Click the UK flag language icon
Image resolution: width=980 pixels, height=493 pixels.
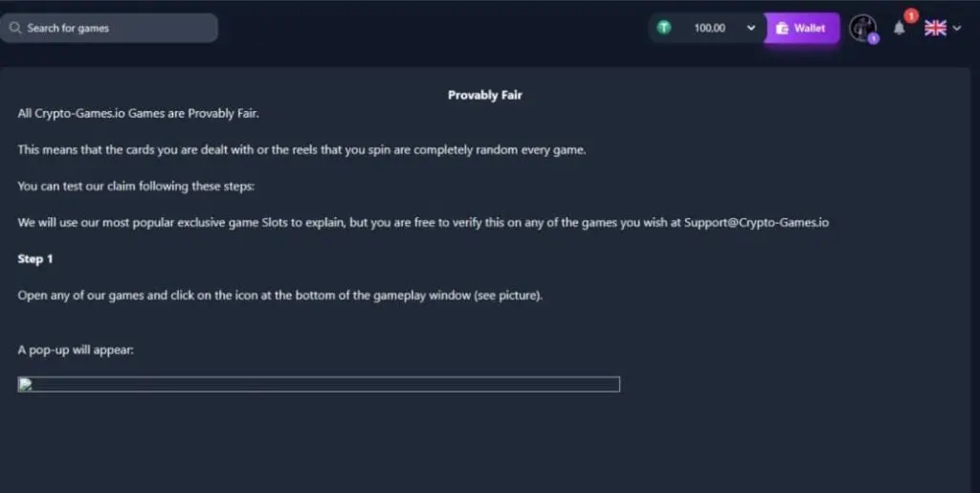click(x=935, y=28)
